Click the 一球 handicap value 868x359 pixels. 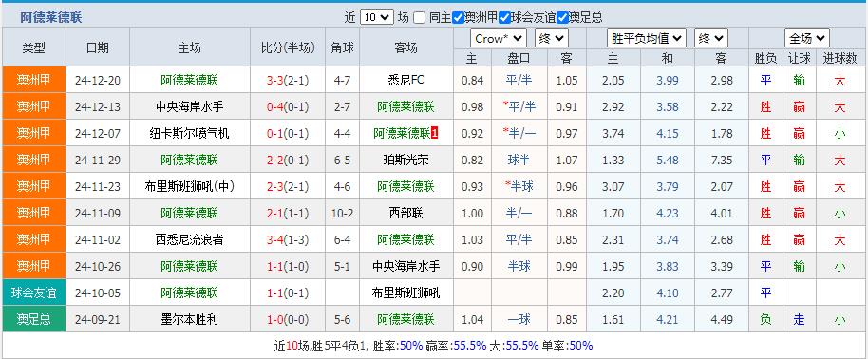[519, 319]
